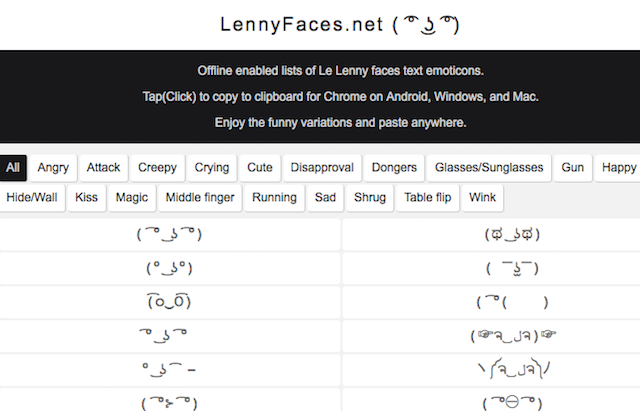Screen dimensions: 640x411
Task: Copy the finger-pointing Lenny face
Action: pos(512,336)
